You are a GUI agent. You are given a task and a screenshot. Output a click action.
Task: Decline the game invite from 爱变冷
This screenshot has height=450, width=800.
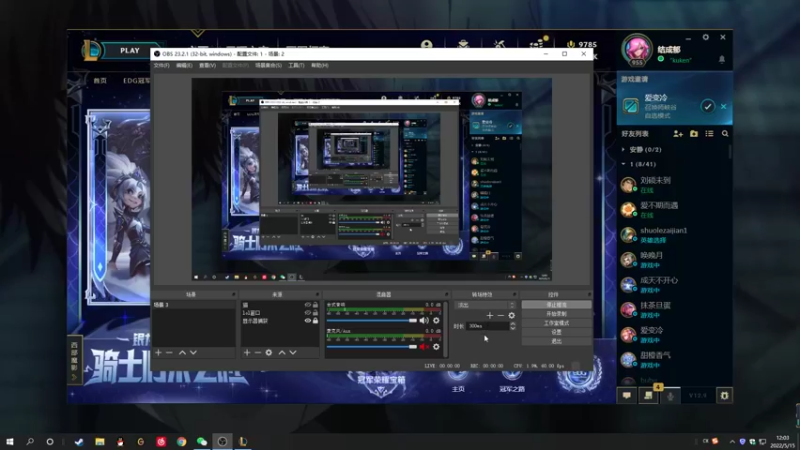[723, 107]
